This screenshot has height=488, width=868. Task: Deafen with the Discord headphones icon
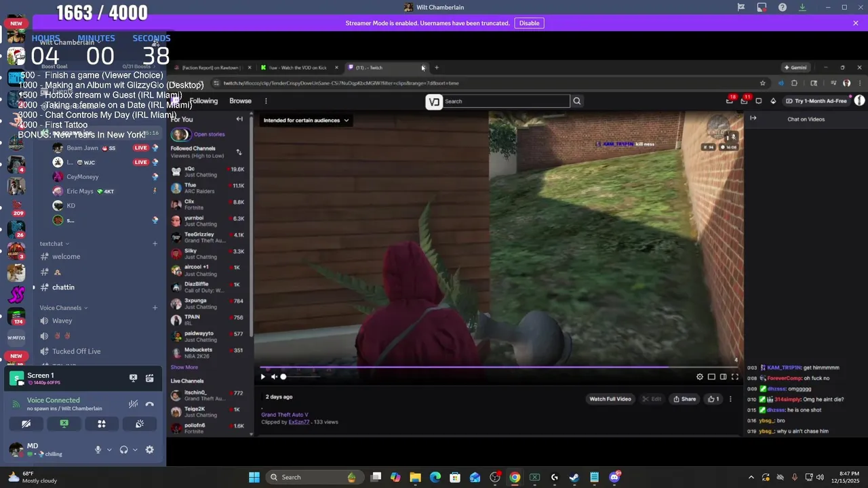point(124,449)
